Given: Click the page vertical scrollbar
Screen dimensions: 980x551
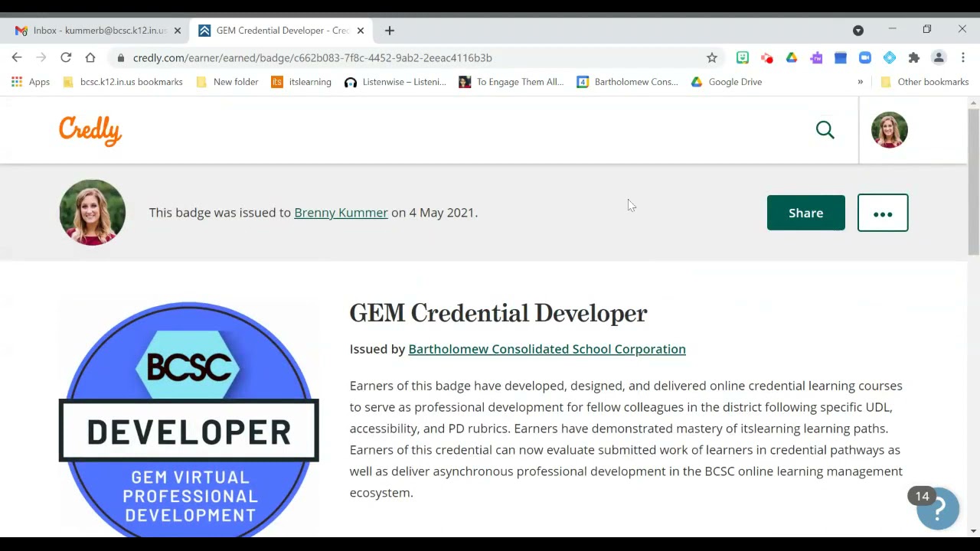Looking at the screenshot, I should tap(974, 182).
